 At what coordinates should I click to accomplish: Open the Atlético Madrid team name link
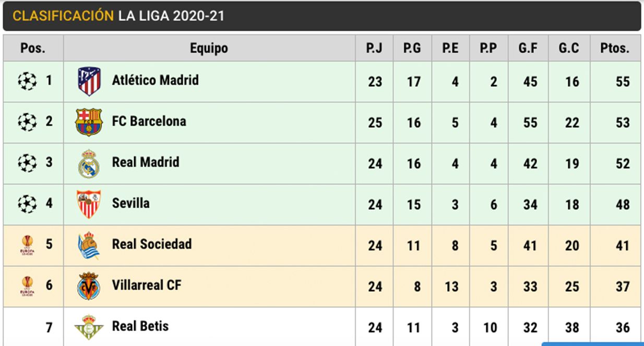(x=155, y=80)
